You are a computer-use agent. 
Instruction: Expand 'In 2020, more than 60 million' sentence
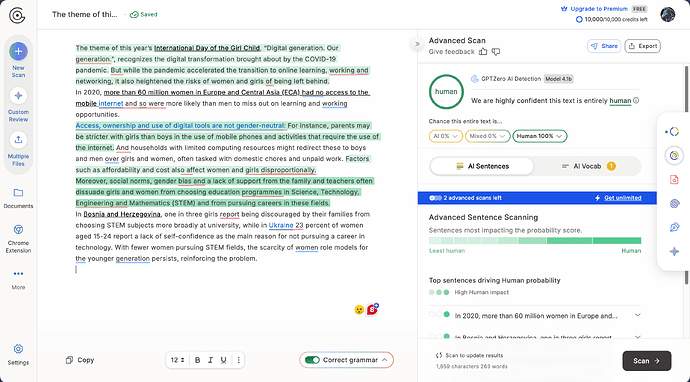click(638, 315)
